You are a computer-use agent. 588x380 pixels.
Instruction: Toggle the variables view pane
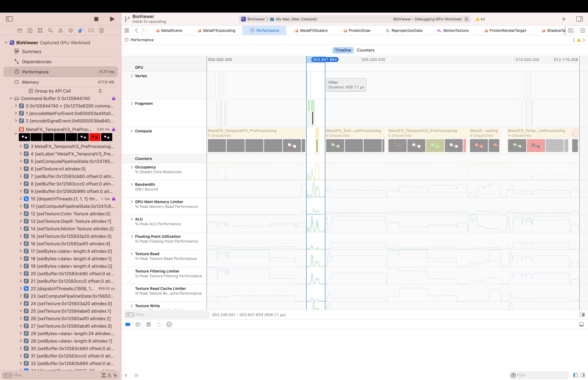click(x=575, y=375)
